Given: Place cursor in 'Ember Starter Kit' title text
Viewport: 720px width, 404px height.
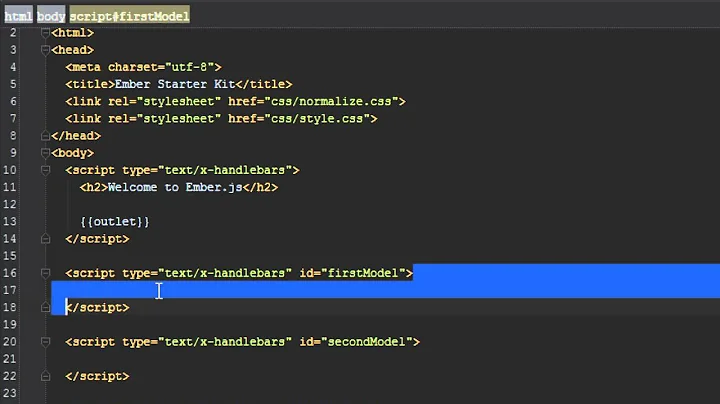Looking at the screenshot, I should tap(174, 84).
